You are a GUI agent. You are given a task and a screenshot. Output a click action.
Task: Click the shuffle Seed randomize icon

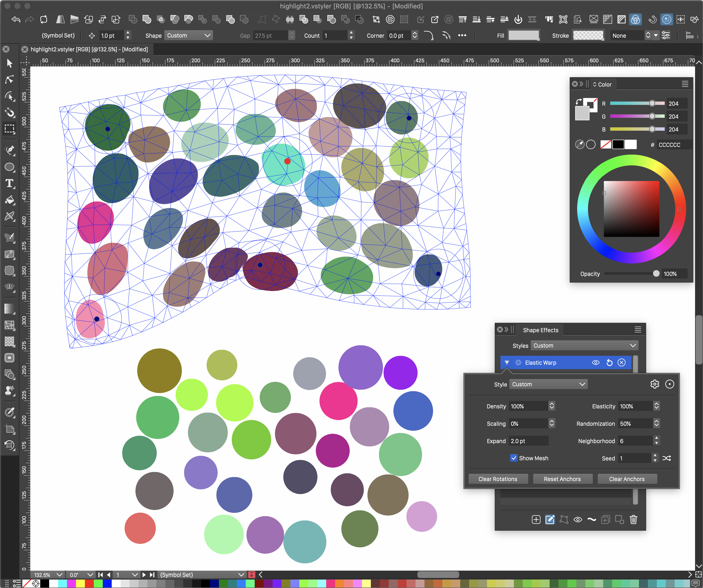point(667,458)
